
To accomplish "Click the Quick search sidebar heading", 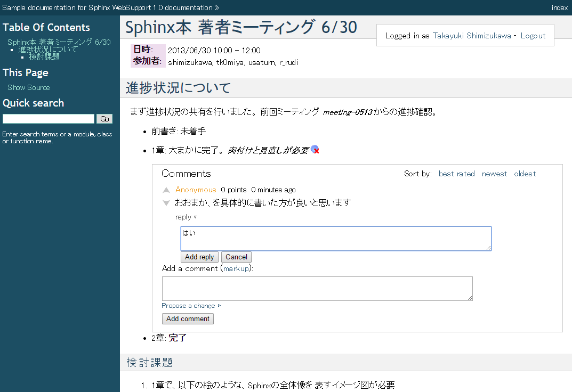I will click(33, 103).
